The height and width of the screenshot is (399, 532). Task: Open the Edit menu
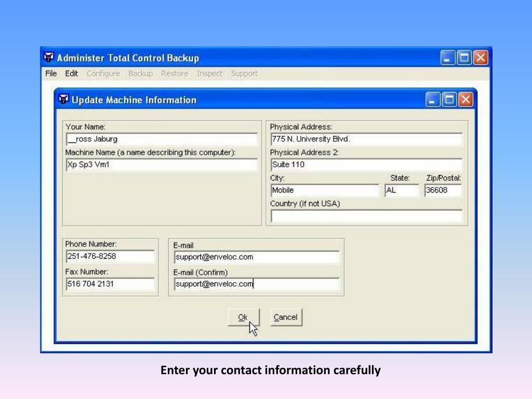(x=72, y=74)
